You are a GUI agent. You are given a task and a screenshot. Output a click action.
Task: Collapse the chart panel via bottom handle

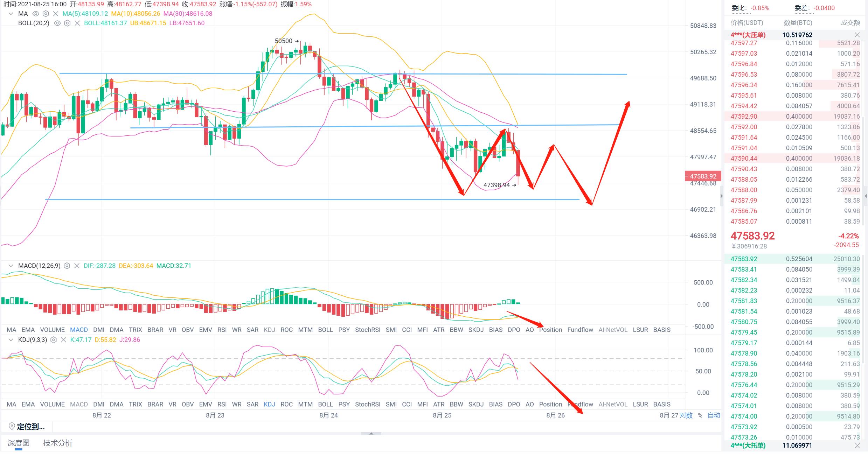pos(371,434)
